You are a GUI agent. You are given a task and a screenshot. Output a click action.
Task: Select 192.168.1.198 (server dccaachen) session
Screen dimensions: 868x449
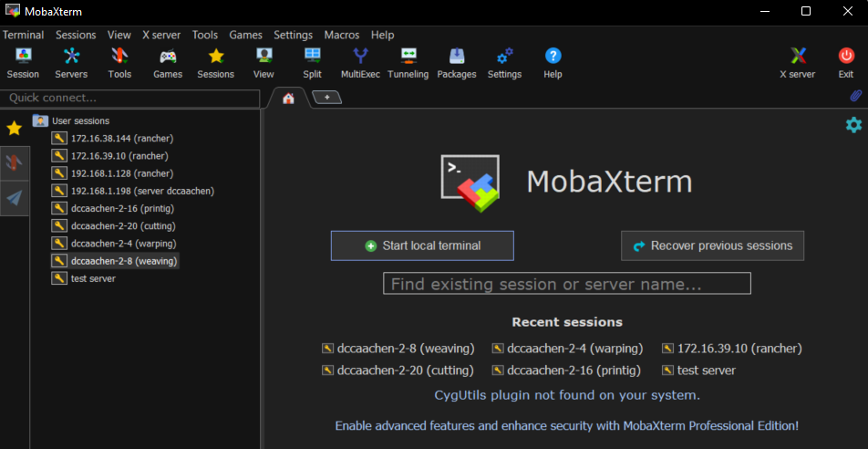click(141, 191)
